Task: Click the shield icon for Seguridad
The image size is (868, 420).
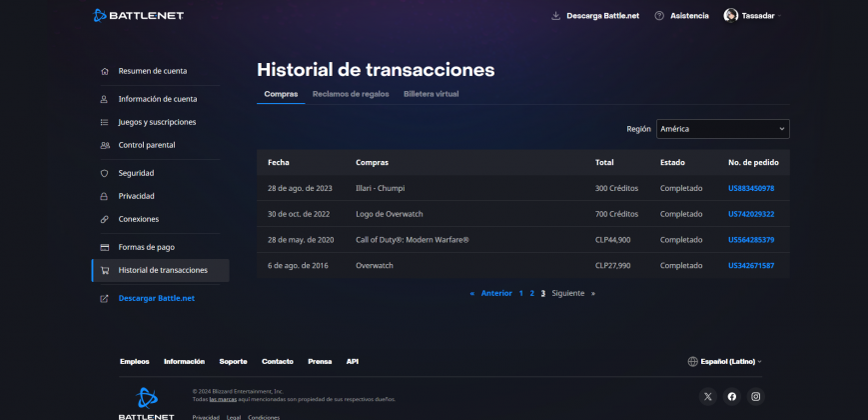Action: point(104,173)
